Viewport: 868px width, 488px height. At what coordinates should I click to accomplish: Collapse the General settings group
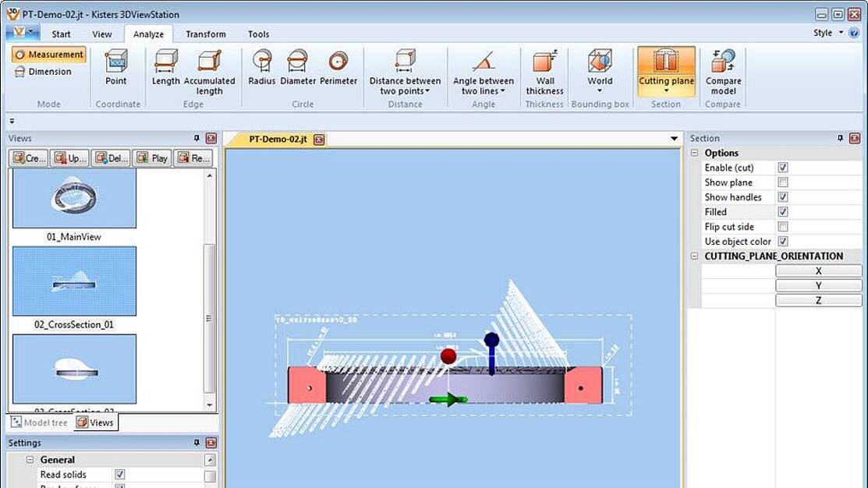[30, 460]
